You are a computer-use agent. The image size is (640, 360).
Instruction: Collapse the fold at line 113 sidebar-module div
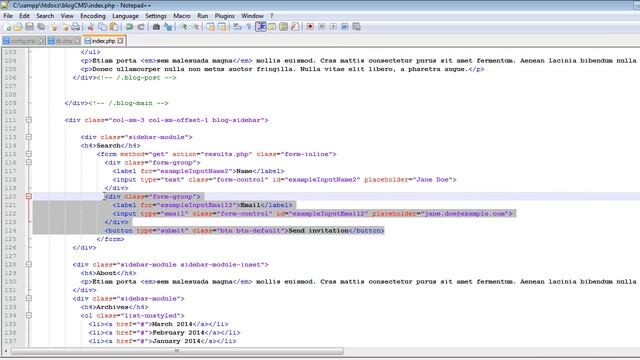click(29, 137)
